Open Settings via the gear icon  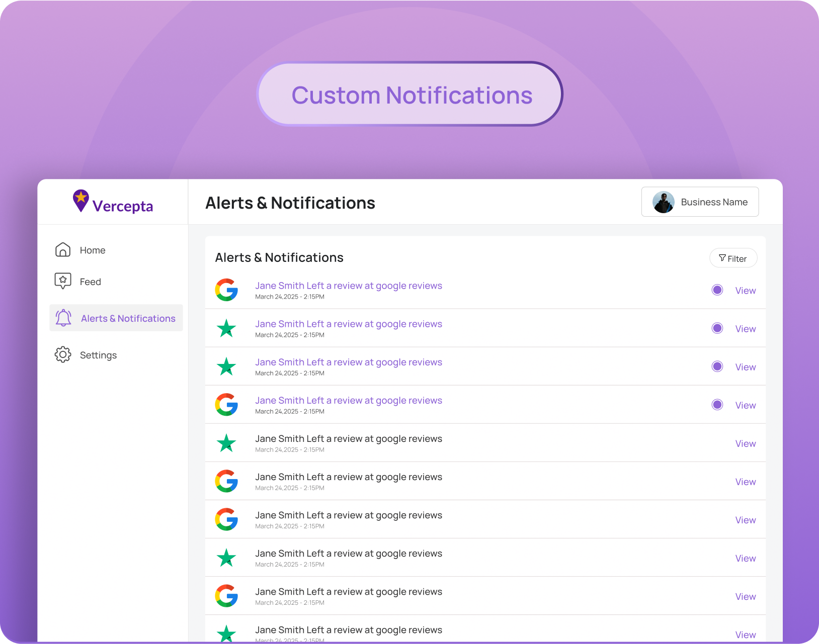pos(63,354)
